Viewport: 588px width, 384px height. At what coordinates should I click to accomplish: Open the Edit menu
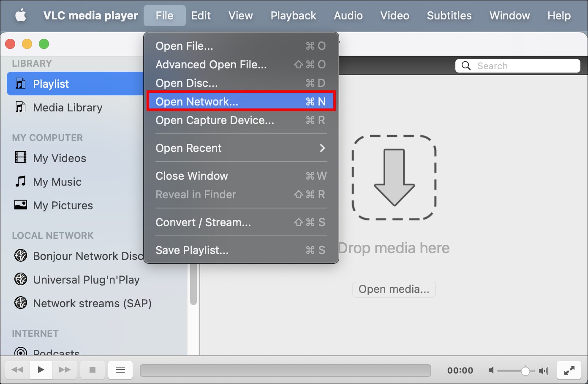pyautogui.click(x=201, y=16)
